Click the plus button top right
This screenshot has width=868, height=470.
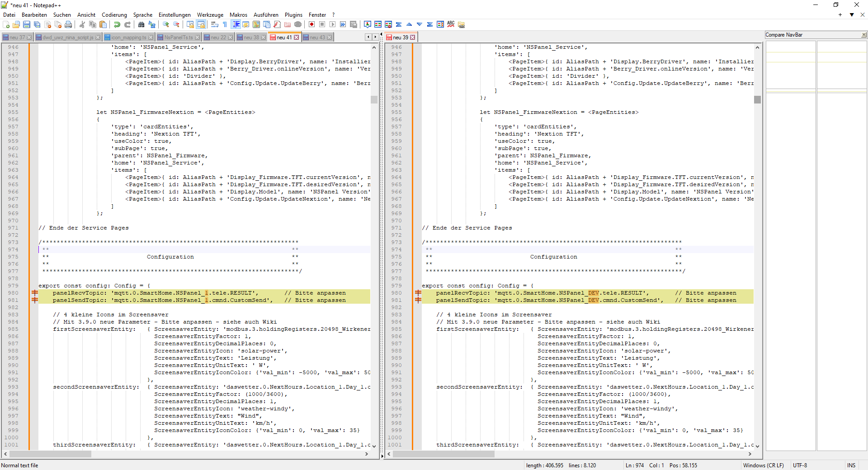pyautogui.click(x=840, y=15)
